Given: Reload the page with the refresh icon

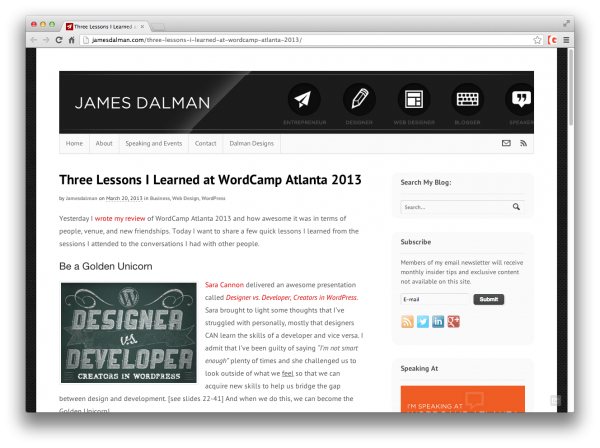Looking at the screenshot, I should click(x=59, y=40).
